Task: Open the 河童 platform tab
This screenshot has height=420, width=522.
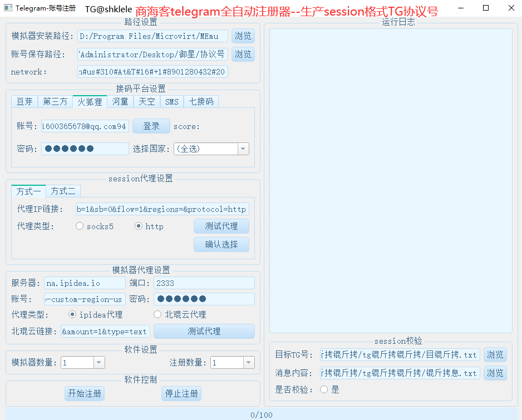Action: coord(120,101)
